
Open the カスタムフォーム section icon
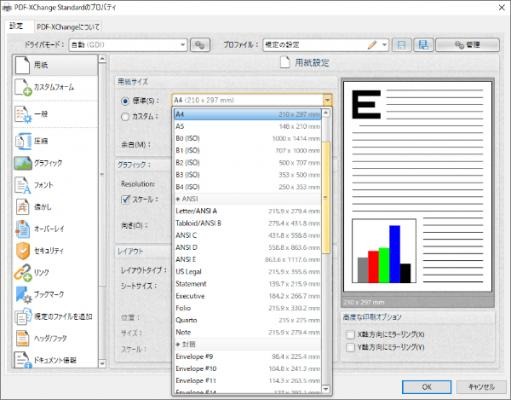(23, 88)
